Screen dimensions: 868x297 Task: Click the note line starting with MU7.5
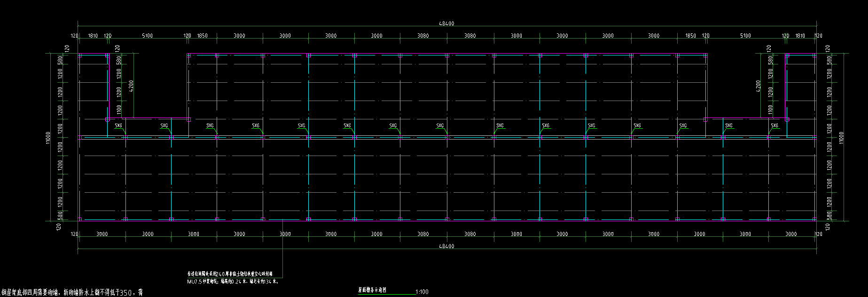point(233,282)
